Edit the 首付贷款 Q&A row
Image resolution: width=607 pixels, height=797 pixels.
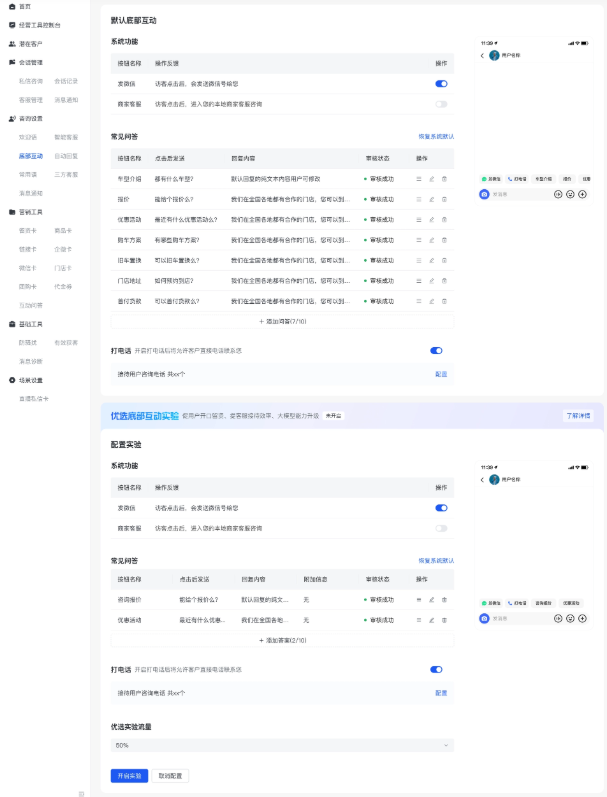(x=432, y=301)
